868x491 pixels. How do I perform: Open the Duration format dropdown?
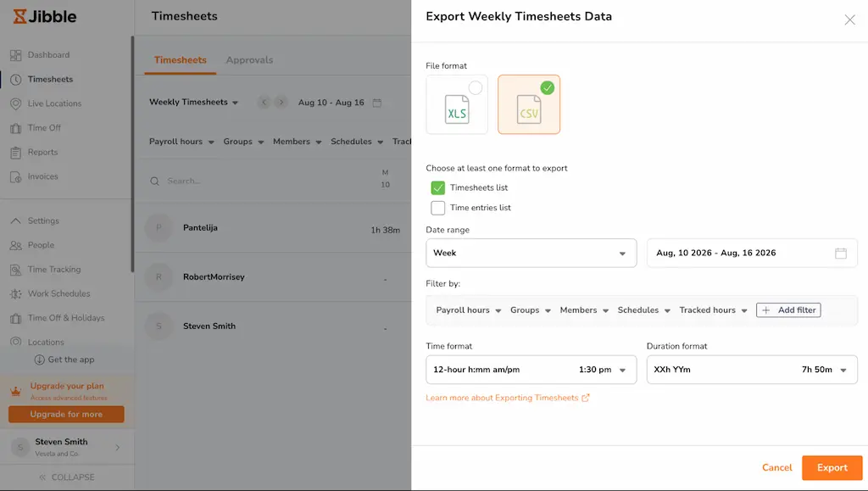(x=752, y=370)
